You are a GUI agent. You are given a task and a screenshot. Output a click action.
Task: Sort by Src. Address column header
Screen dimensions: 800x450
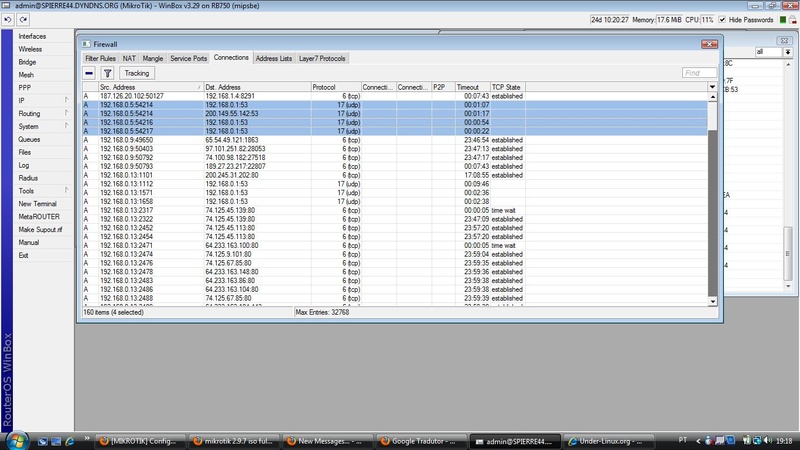click(x=151, y=87)
